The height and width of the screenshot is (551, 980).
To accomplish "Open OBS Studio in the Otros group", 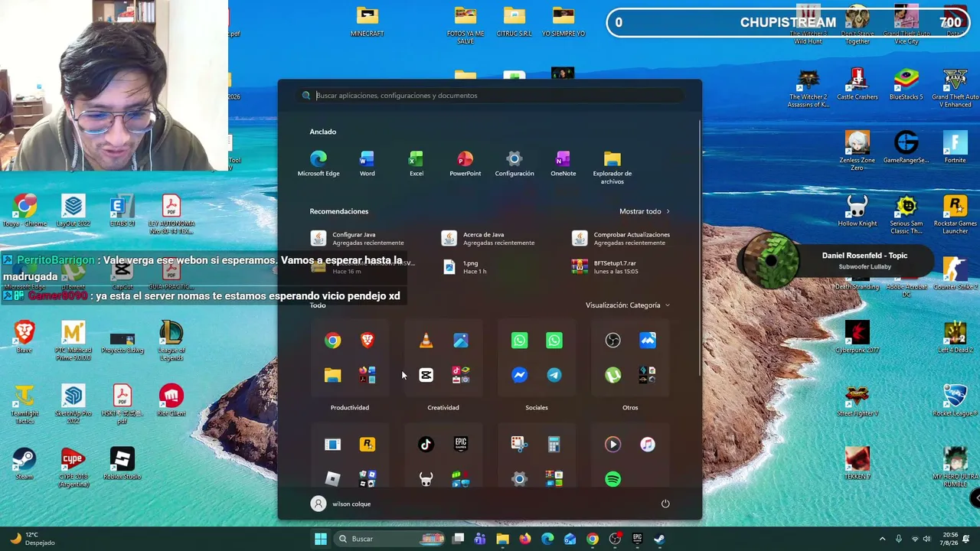I will (612, 341).
